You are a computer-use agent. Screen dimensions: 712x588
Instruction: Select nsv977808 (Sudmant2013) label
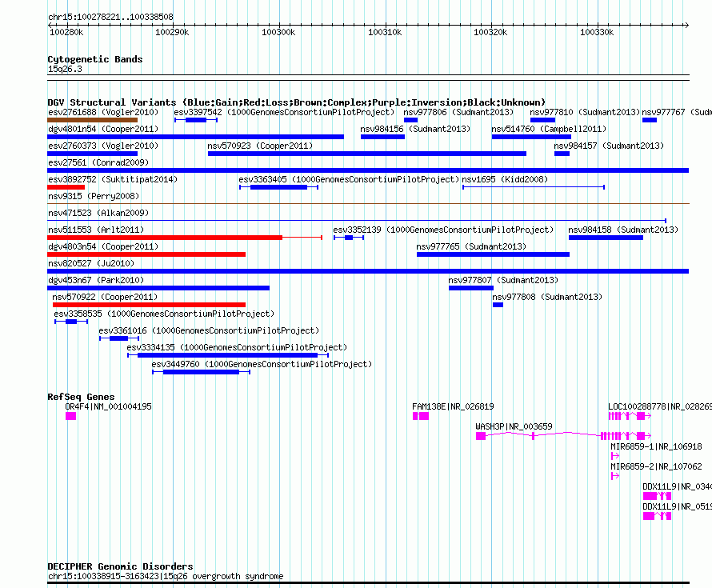coord(547,297)
